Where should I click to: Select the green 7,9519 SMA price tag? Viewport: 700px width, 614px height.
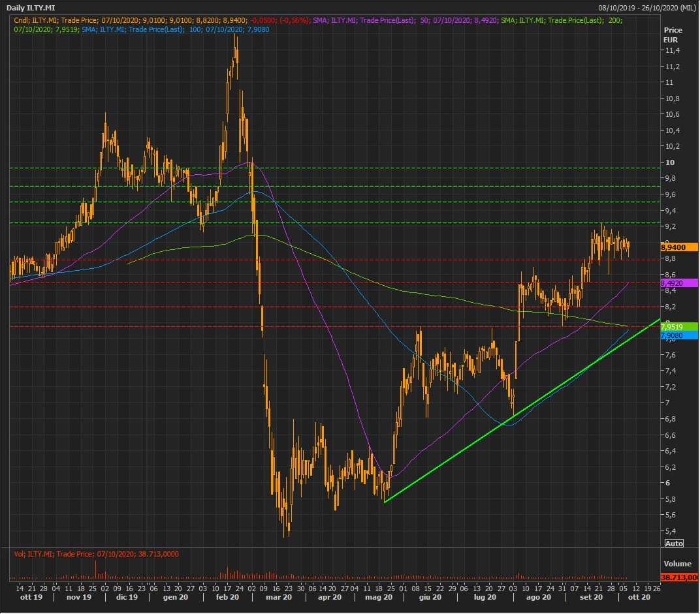click(679, 326)
